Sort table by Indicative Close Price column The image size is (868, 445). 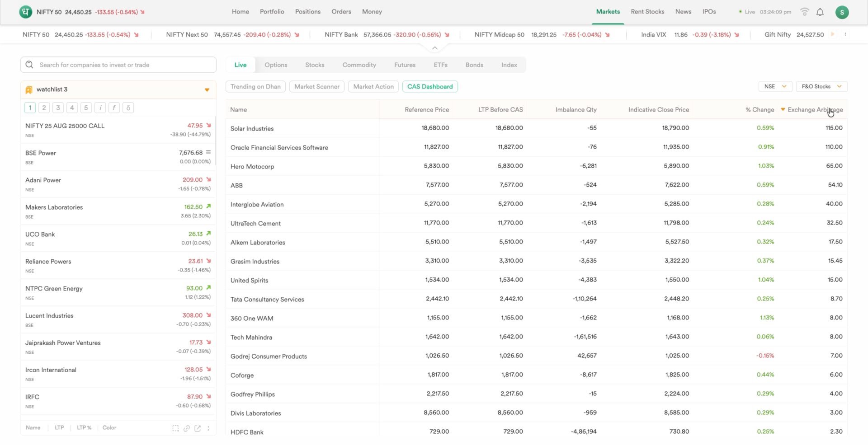click(x=659, y=110)
